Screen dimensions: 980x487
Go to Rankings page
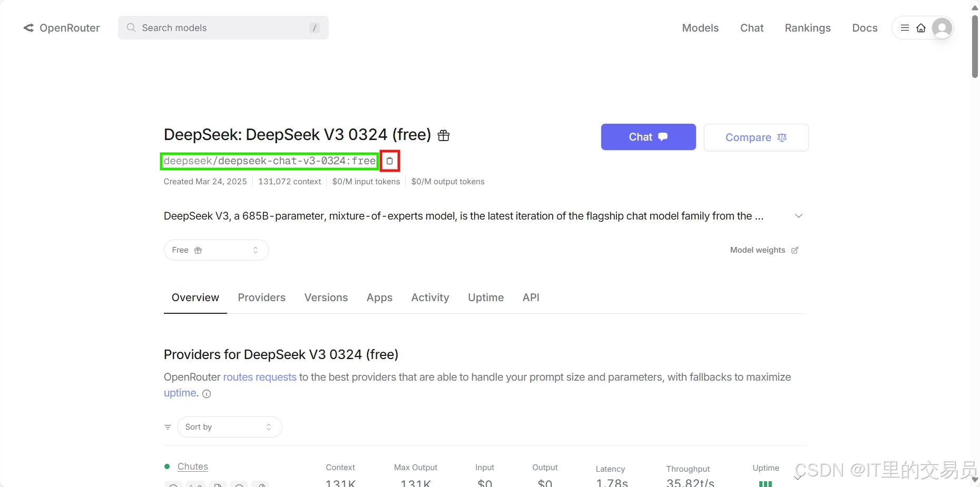pyautogui.click(x=808, y=28)
